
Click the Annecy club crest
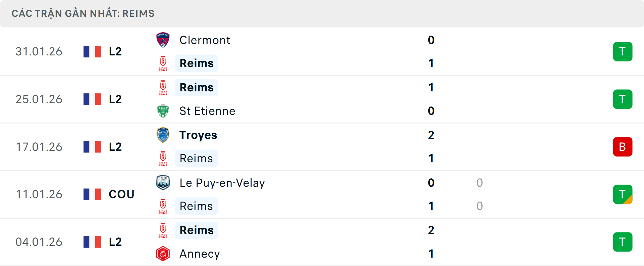[x=163, y=254]
